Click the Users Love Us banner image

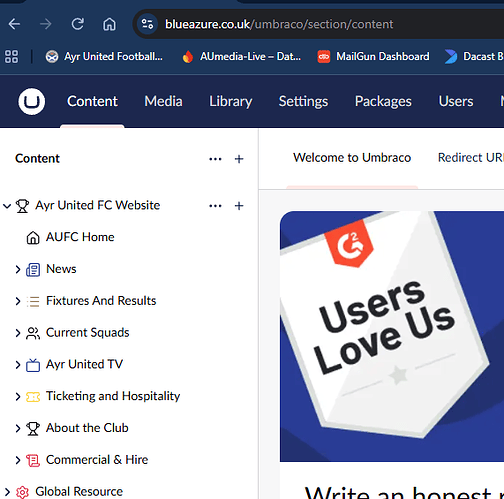tap(392, 336)
